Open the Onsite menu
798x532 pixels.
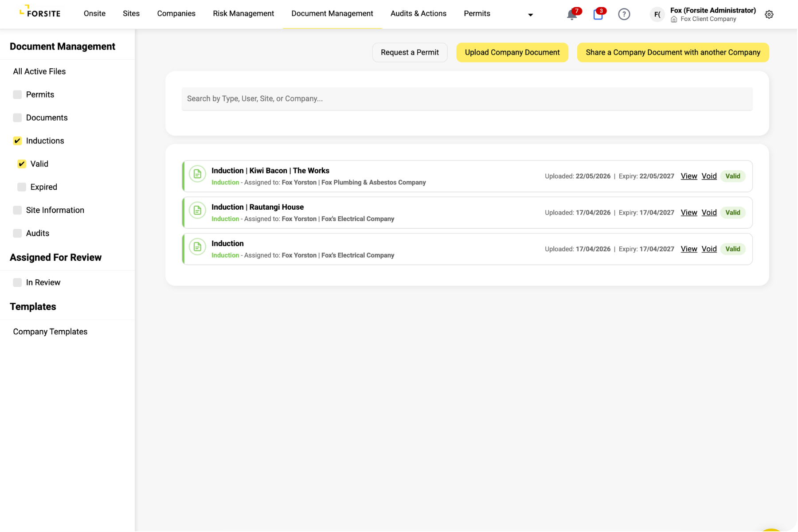tap(94, 14)
